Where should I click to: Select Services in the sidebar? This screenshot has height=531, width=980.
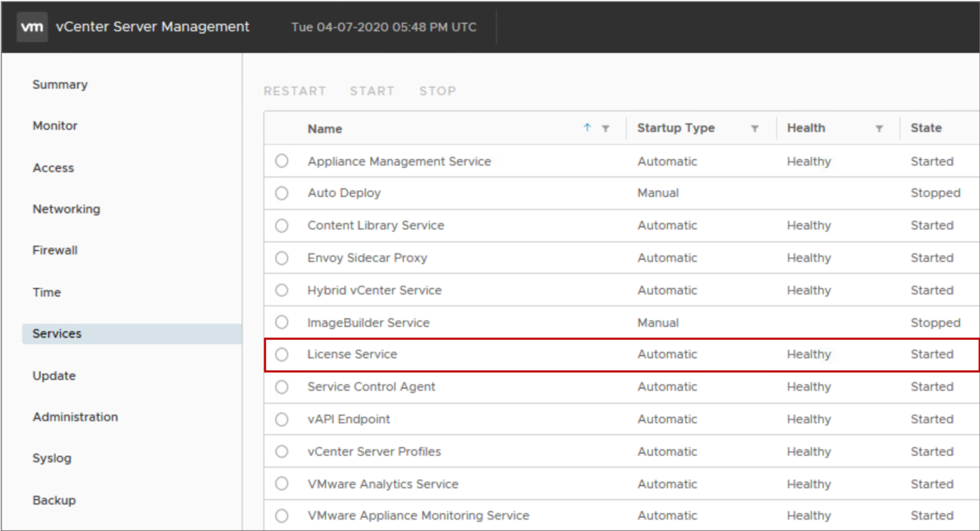[x=132, y=334]
